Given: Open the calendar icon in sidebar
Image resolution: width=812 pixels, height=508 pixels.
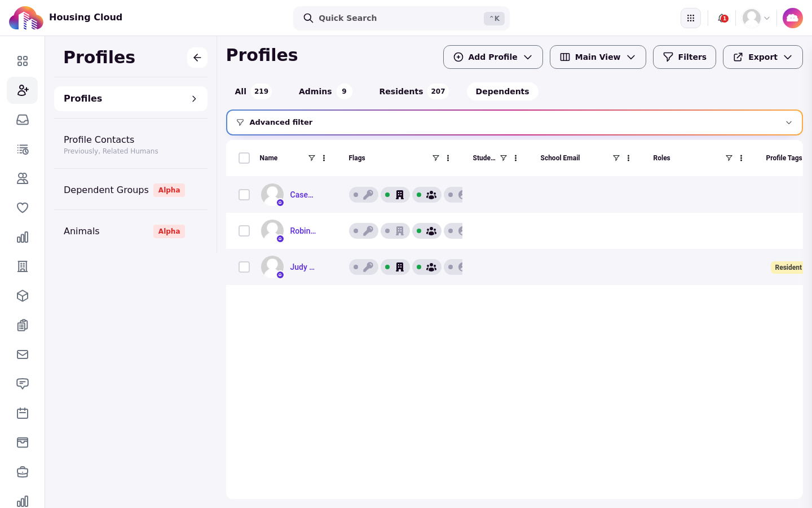Looking at the screenshot, I should pyautogui.click(x=23, y=413).
